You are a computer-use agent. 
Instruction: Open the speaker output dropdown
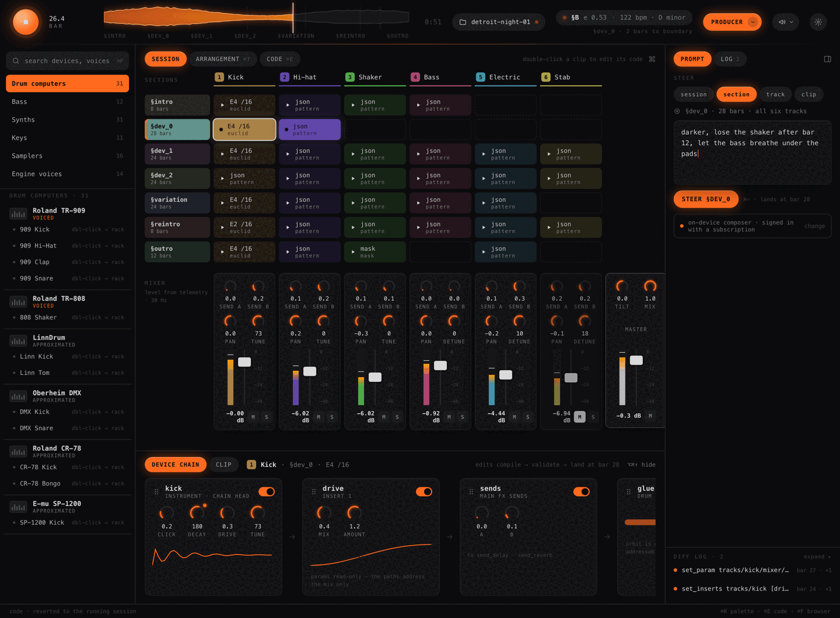tap(786, 22)
